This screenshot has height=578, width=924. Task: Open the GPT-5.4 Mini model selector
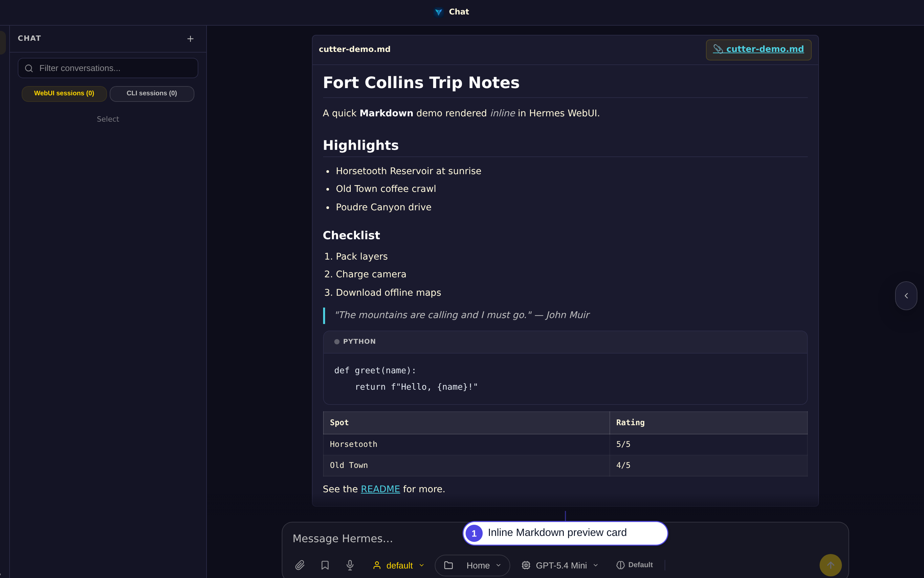coord(560,565)
